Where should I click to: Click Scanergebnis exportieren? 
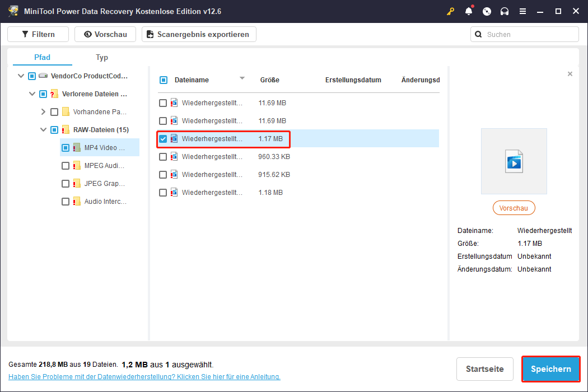tap(199, 34)
